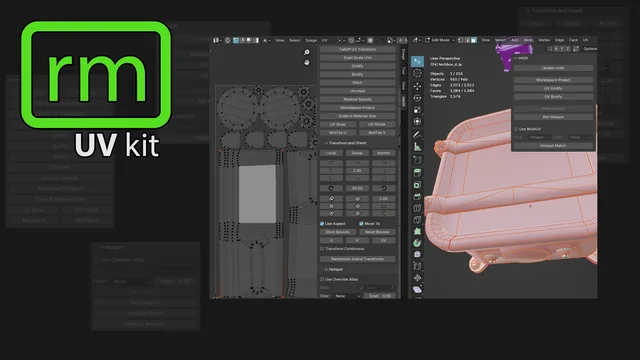Click the 90.00 rotation angle field
The image size is (640, 360).
(357, 188)
